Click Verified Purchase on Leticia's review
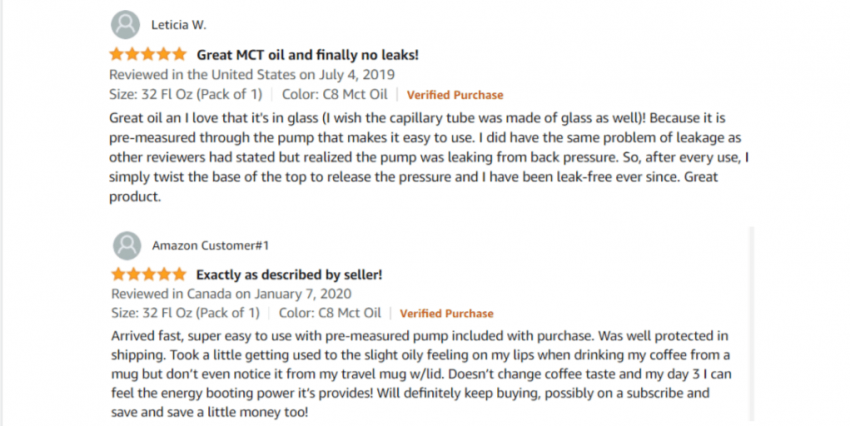The width and height of the screenshot is (850, 426). pos(455,95)
